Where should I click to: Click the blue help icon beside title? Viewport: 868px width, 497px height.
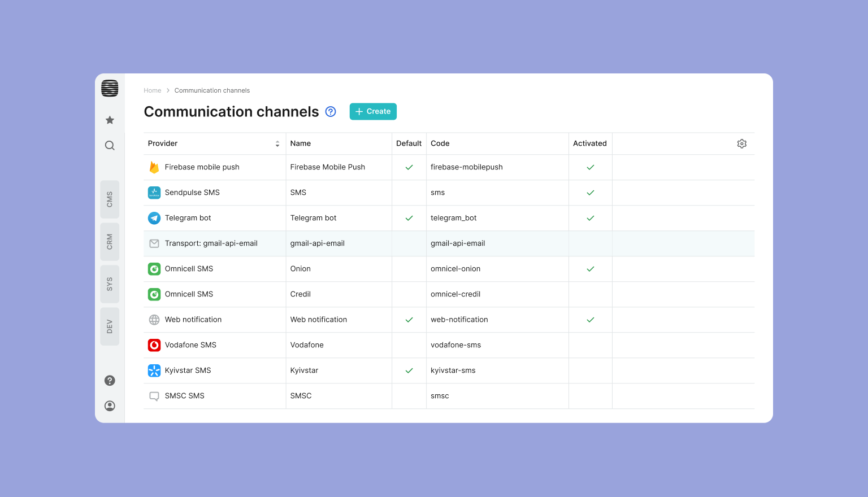[x=331, y=112]
